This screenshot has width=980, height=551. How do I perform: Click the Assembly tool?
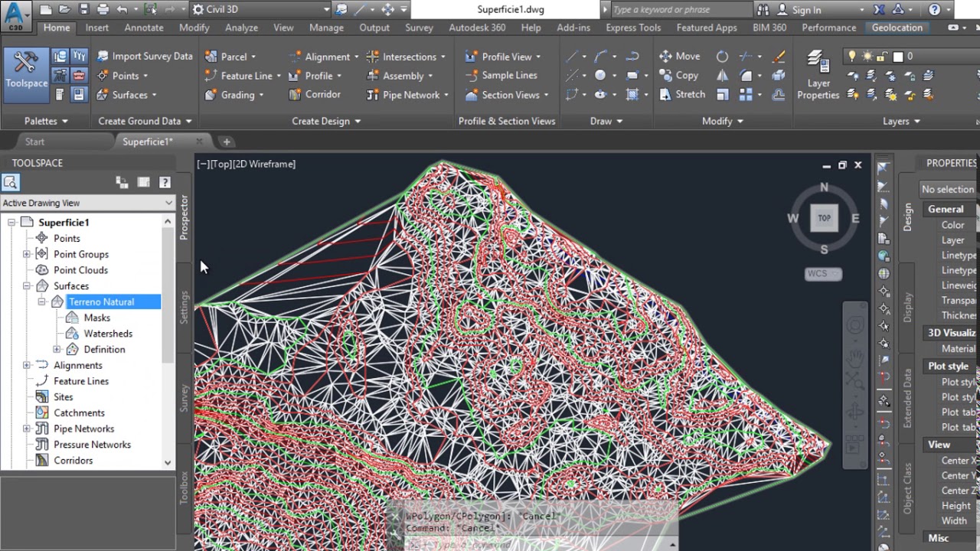coord(400,76)
